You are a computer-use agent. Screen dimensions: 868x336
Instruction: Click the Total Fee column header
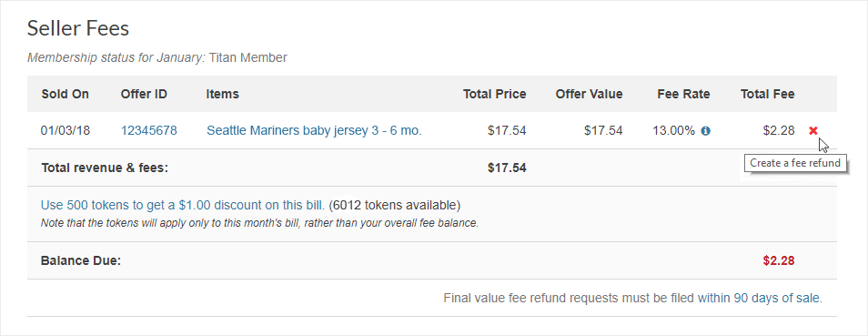[x=767, y=95]
